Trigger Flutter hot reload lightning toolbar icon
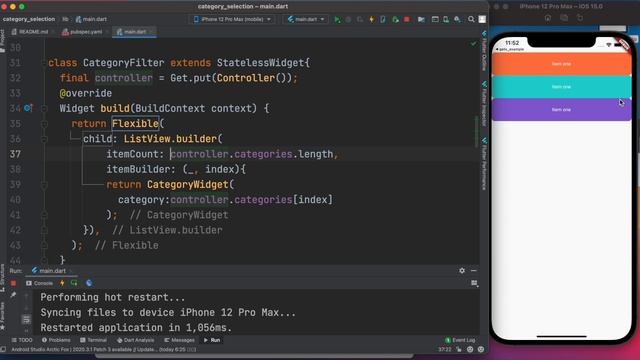The height and width of the screenshot is (360, 640). point(371,19)
